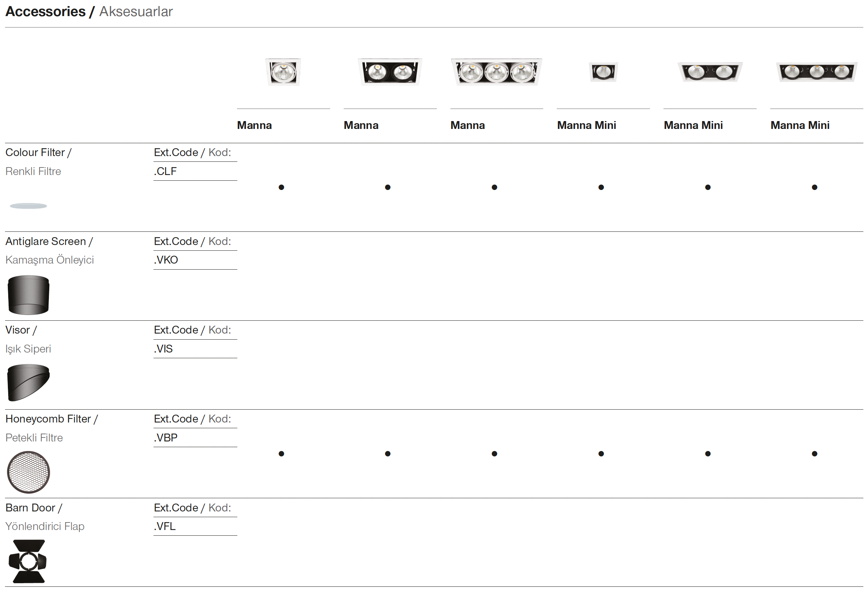868x590 pixels.
Task: Select the .VFL extension code
Action: tap(165, 526)
